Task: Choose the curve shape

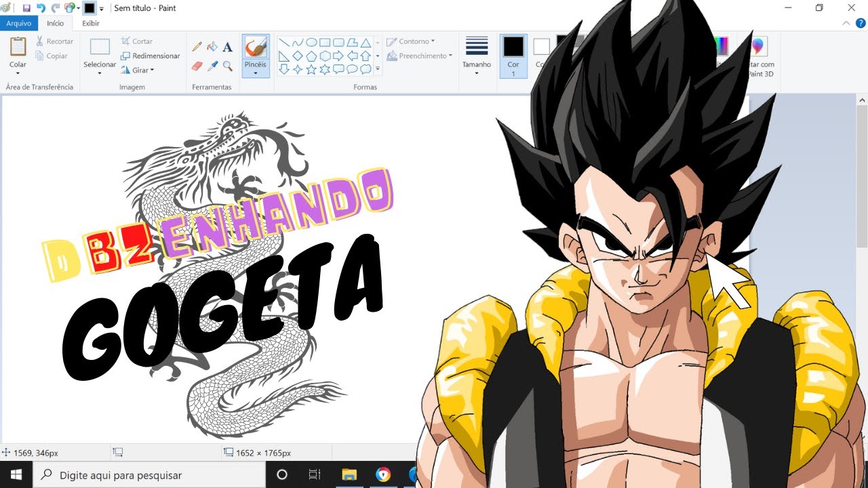Action: pyautogui.click(x=298, y=42)
